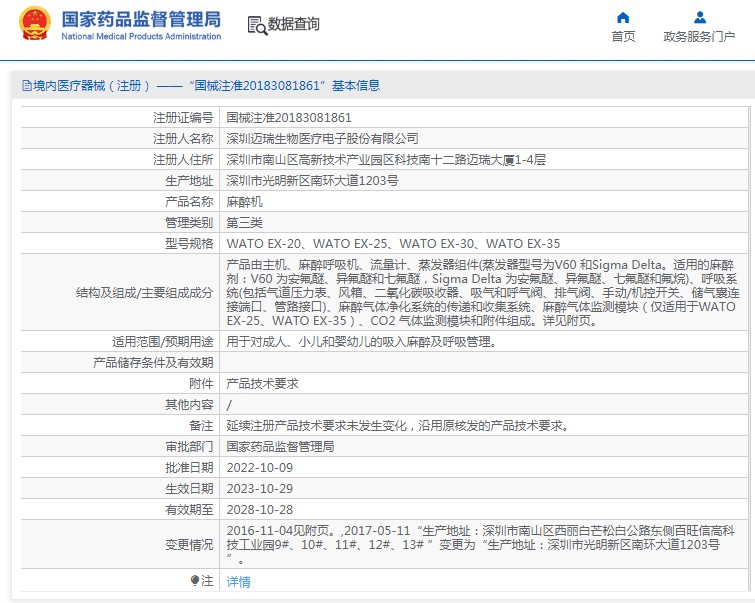This screenshot has width=755, height=603.
Task: Open the 详情 details link
Action: pos(238,581)
